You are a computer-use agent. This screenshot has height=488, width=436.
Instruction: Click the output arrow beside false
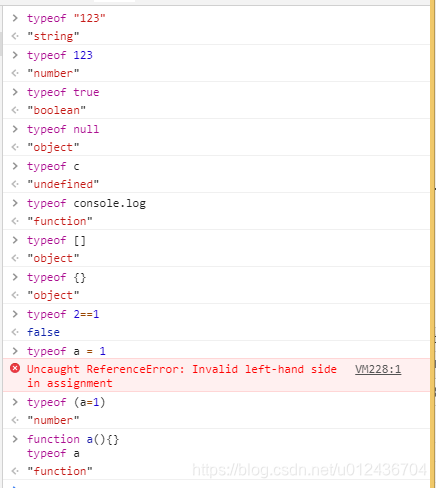15,332
